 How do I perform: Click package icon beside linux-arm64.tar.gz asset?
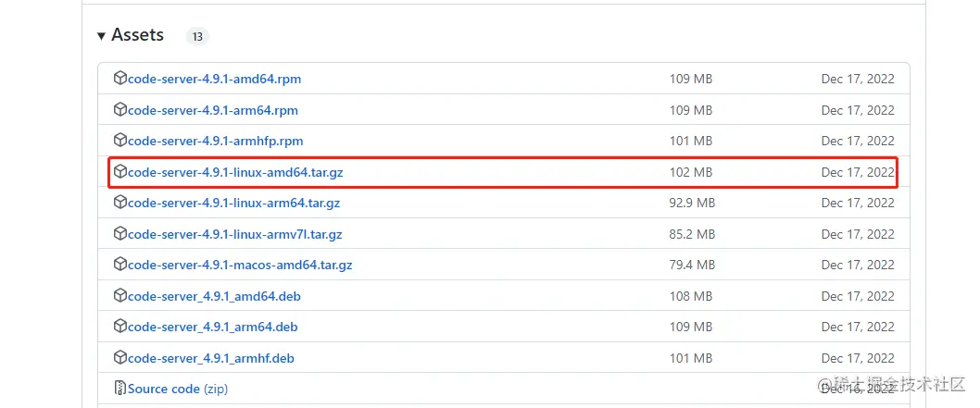(120, 203)
